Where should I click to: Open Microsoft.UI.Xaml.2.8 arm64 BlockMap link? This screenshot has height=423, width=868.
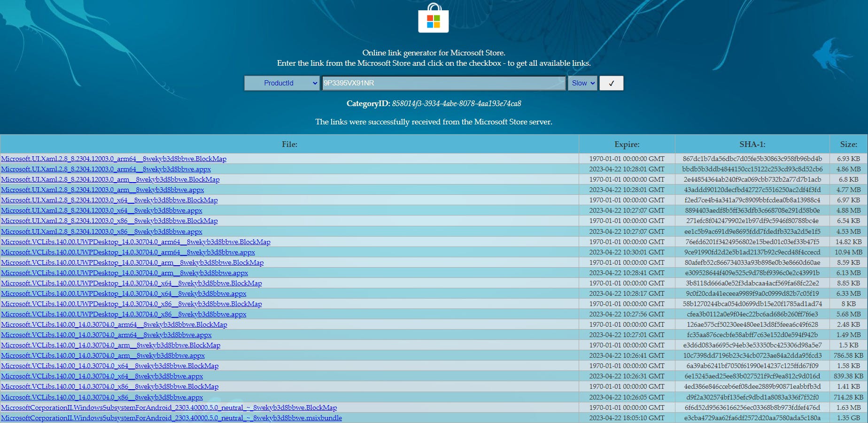pyautogui.click(x=114, y=159)
